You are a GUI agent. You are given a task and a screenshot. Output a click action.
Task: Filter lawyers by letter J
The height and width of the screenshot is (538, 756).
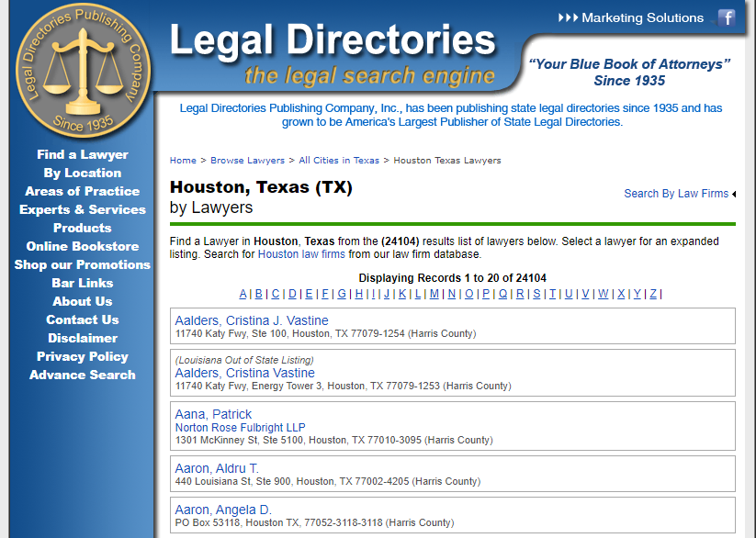click(x=387, y=294)
